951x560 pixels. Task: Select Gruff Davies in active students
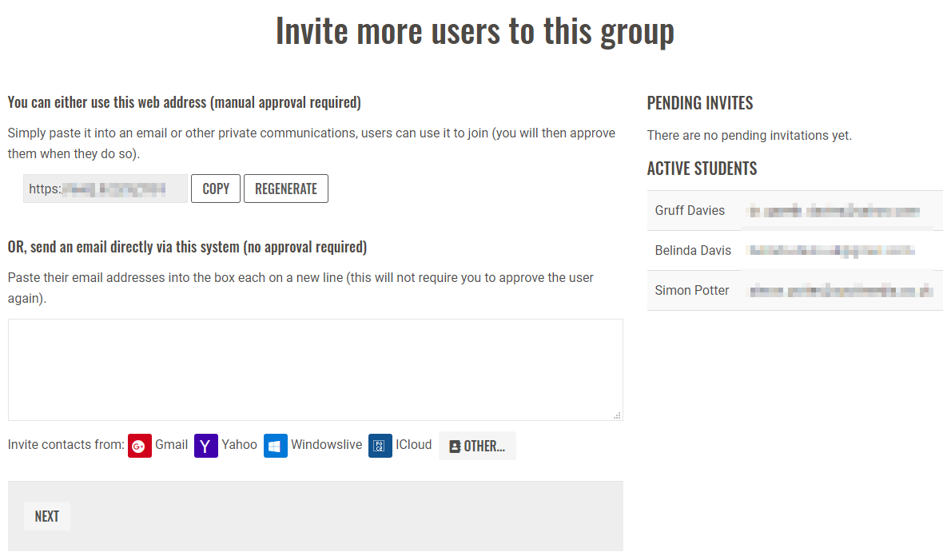690,211
